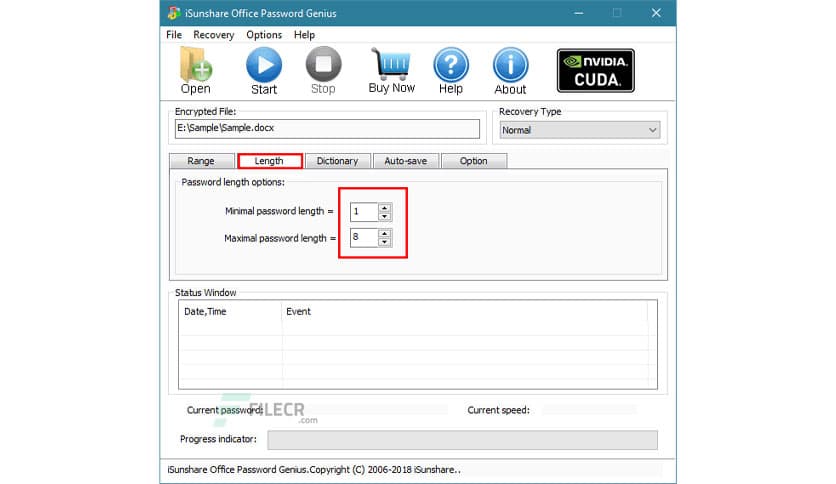Image resolution: width=836 pixels, height=484 pixels.
Task: Expand the Recovery Type dropdown
Action: [580, 130]
